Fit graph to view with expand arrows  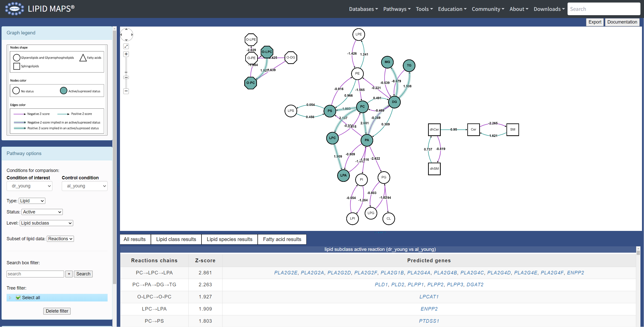point(126,46)
